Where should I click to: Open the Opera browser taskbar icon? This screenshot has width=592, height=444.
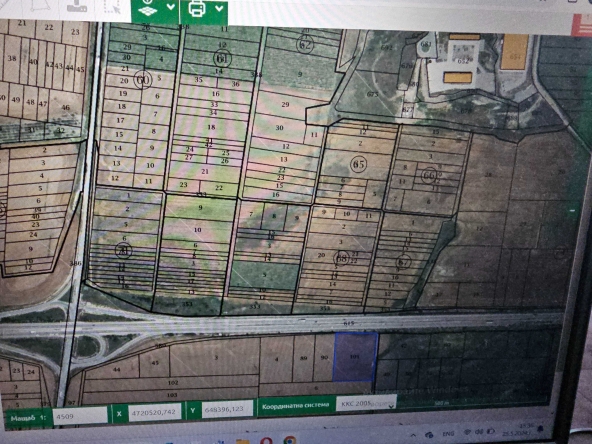click(266, 441)
